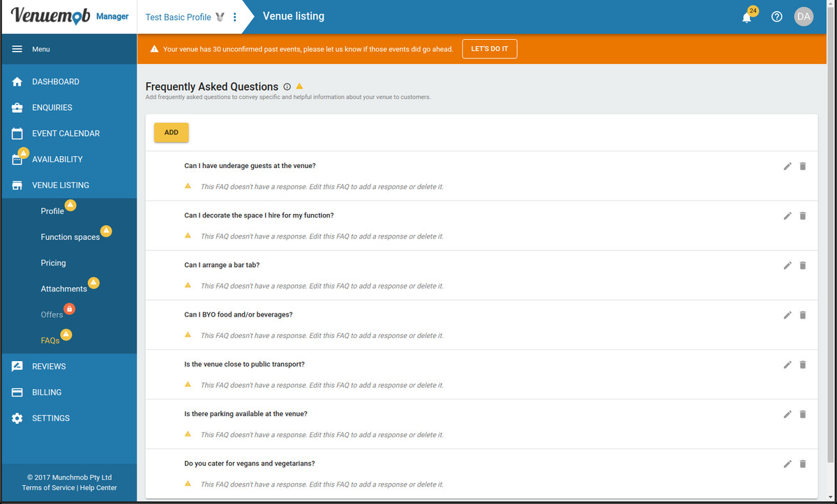Edit the underage guests FAQ
Image resolution: width=837 pixels, height=504 pixels.
tap(787, 166)
